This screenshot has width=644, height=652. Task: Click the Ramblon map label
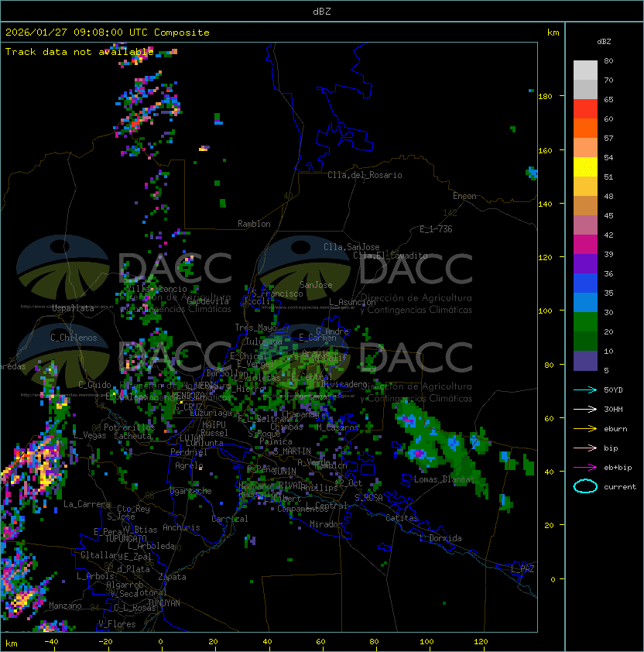coord(254,224)
